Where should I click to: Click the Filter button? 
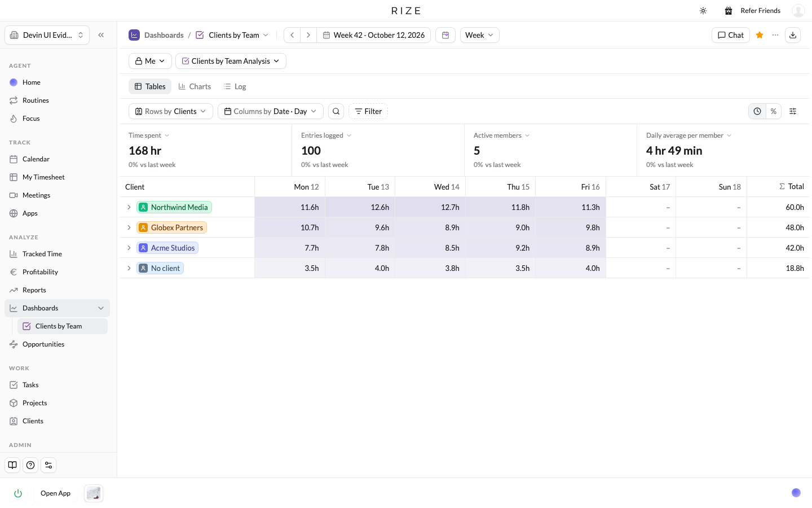click(x=368, y=111)
